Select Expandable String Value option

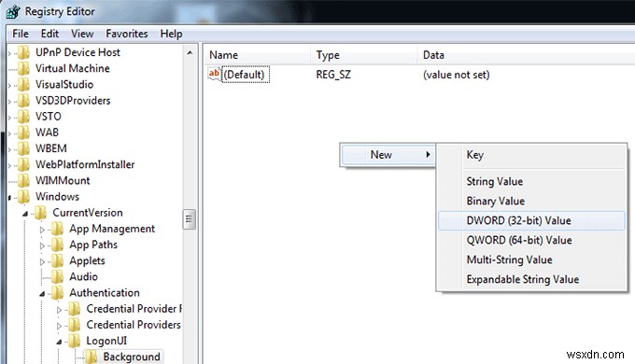coord(531,279)
